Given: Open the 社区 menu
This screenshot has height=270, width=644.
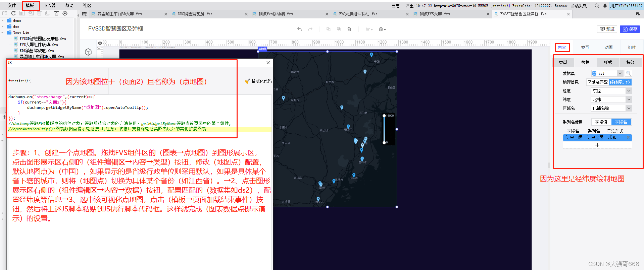Looking at the screenshot, I should click(87, 5).
